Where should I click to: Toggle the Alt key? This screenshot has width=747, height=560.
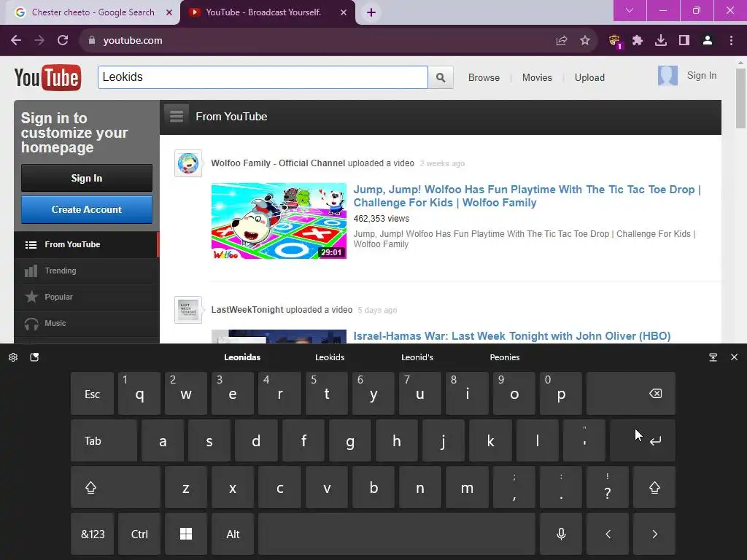click(x=233, y=534)
